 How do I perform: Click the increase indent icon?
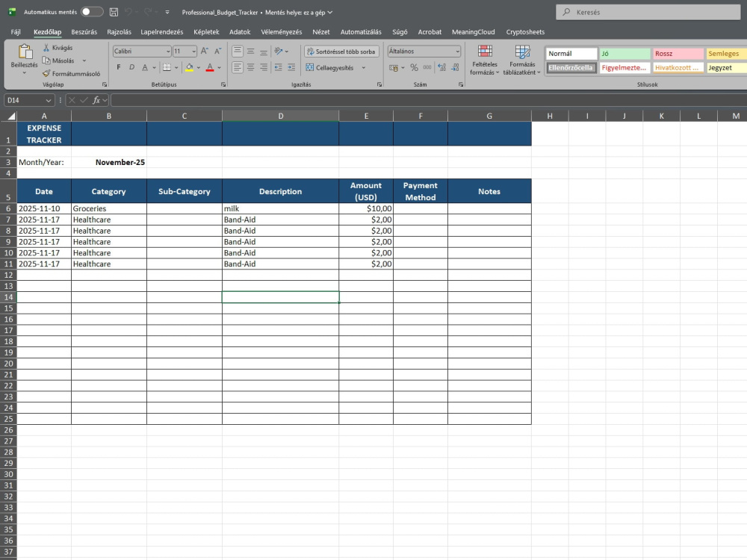(291, 68)
